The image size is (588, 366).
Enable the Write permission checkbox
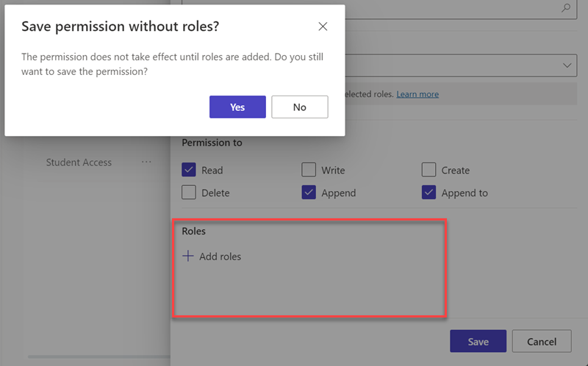pyautogui.click(x=309, y=170)
